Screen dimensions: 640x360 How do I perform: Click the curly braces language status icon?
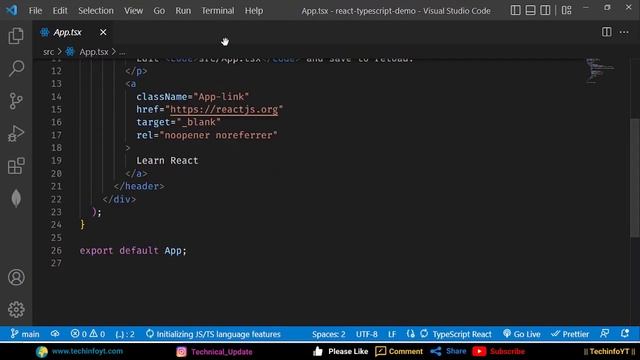[x=410, y=334]
